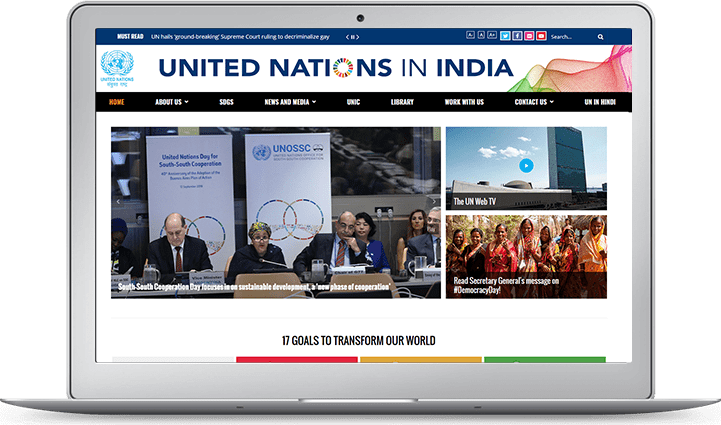Click the default font size A icon
721x425 pixels.
click(481, 35)
